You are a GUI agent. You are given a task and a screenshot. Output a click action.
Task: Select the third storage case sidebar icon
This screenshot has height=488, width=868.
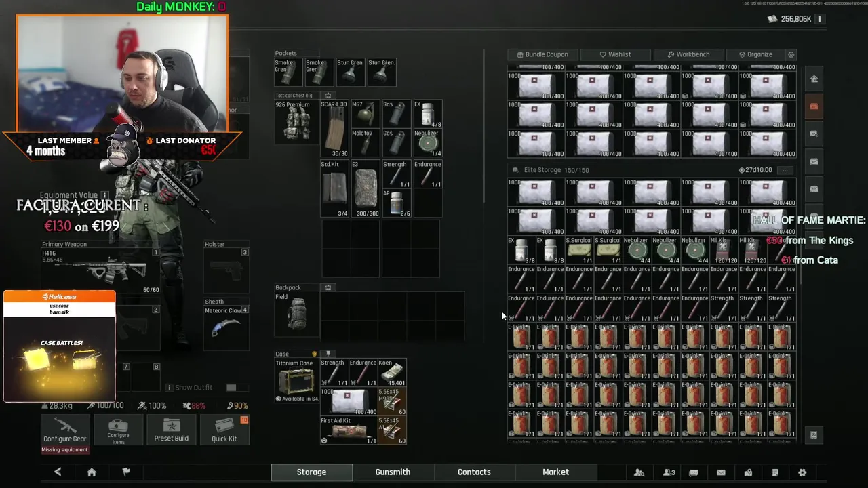coord(814,134)
